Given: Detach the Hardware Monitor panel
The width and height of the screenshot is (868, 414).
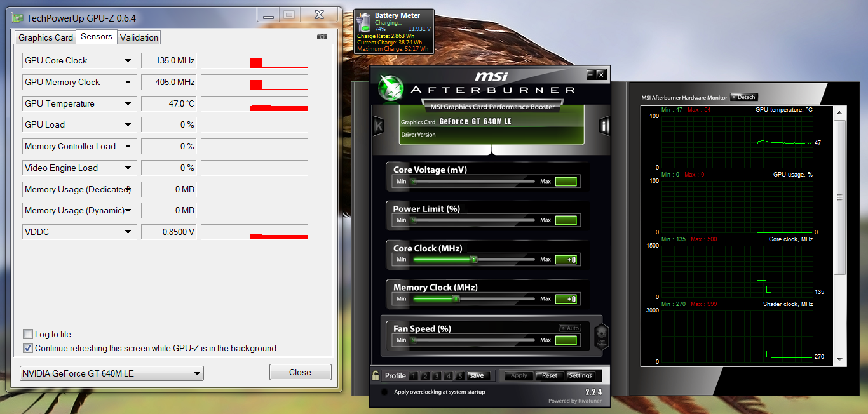Looking at the screenshot, I should coord(744,97).
